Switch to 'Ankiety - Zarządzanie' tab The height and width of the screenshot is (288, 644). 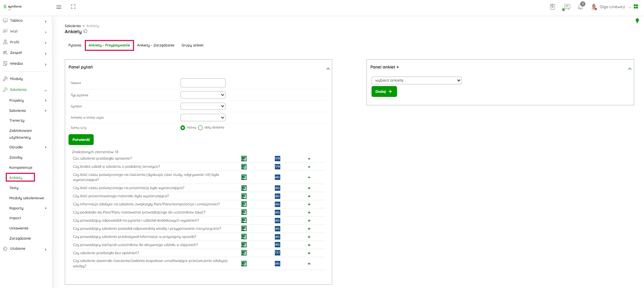click(x=156, y=45)
